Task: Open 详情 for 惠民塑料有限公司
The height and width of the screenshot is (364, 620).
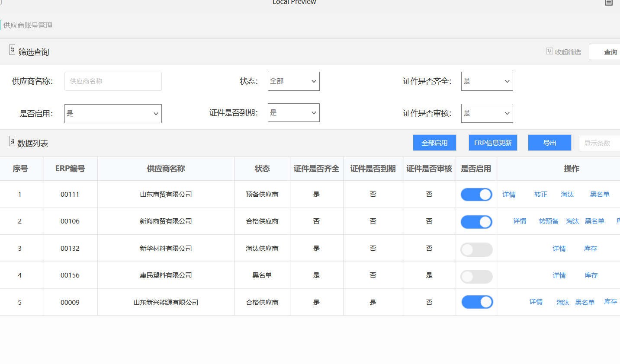Action: (559, 275)
